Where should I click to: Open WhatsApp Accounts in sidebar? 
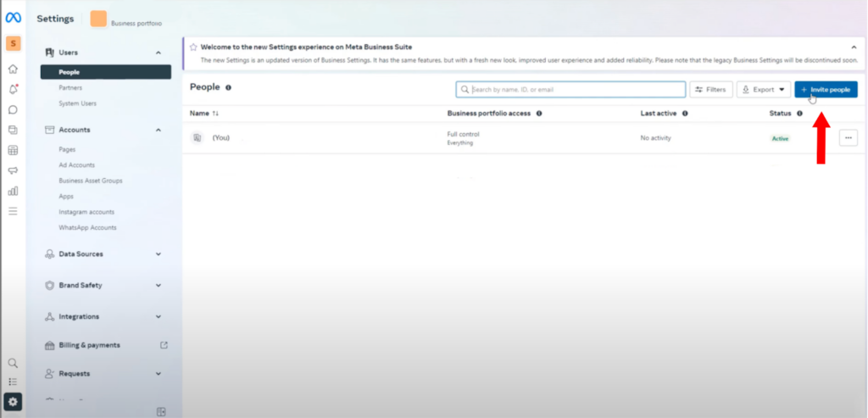click(87, 227)
